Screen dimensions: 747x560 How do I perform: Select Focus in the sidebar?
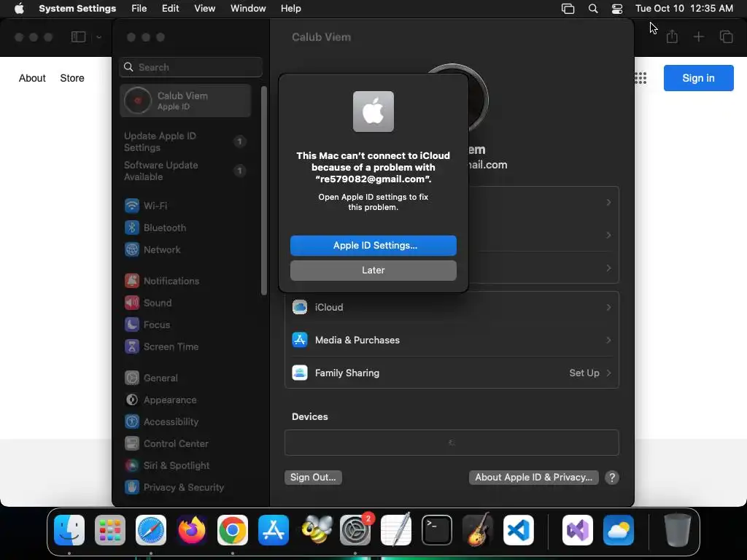click(185, 324)
